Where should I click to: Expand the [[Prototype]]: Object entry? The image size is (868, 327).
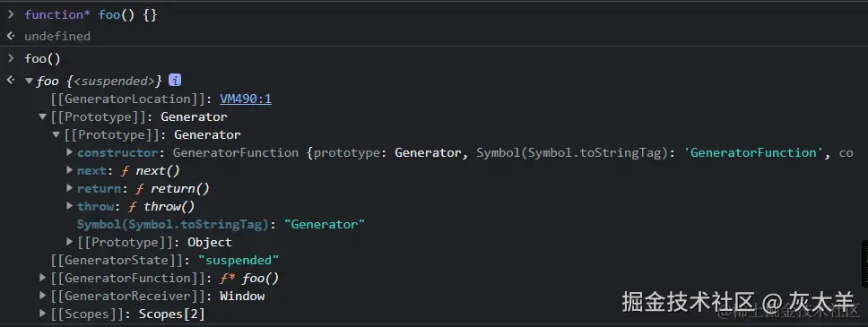coord(69,242)
